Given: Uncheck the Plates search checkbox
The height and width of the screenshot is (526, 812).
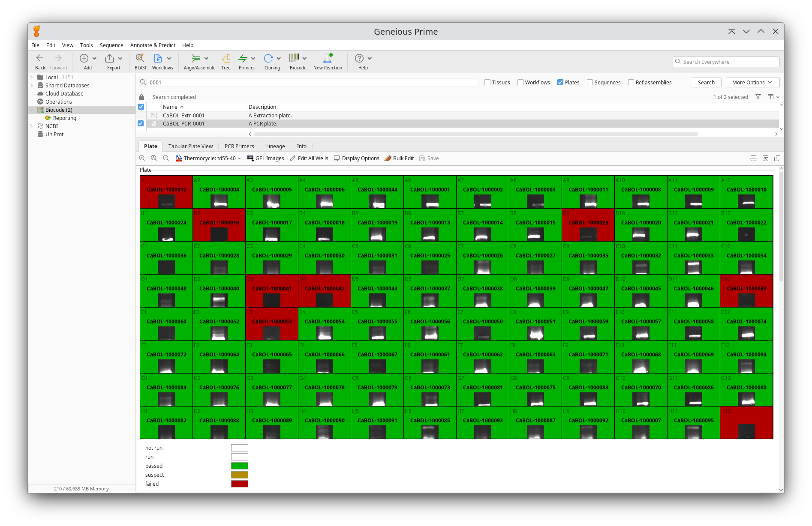Looking at the screenshot, I should (560, 83).
